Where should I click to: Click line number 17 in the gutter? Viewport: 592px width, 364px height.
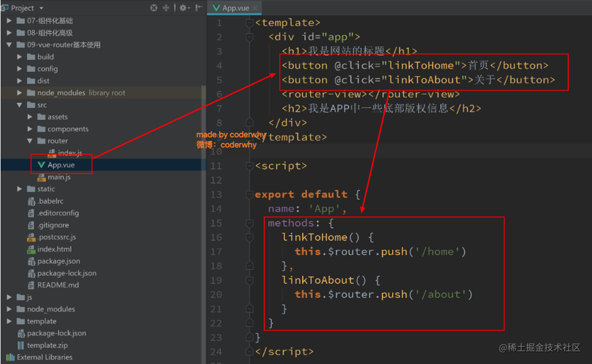[x=216, y=252]
